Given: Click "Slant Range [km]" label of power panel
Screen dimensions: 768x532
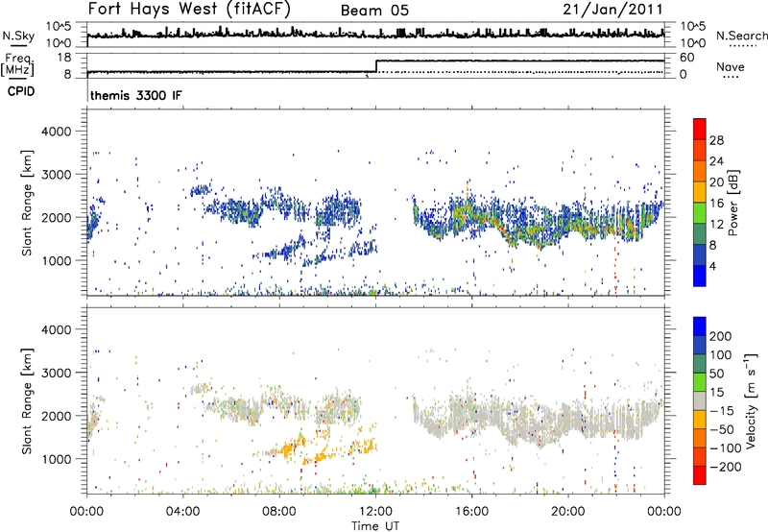Looking at the screenshot, I should click(27, 203).
